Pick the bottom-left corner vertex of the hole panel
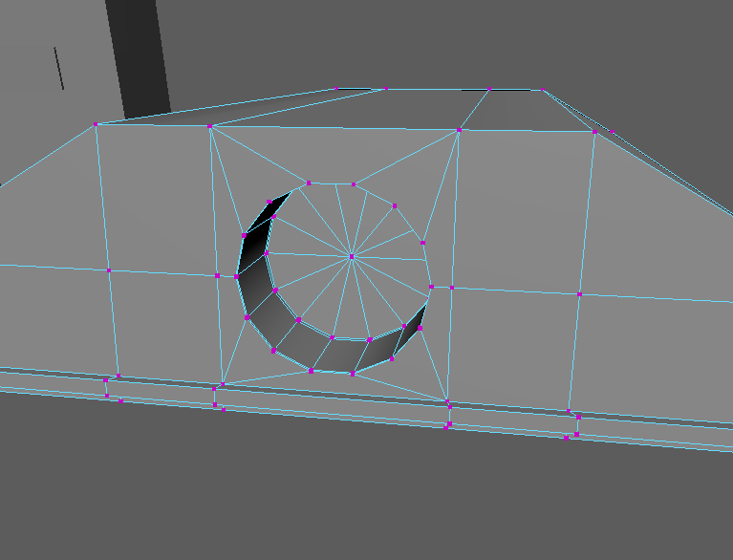The height and width of the screenshot is (560, 733). pyautogui.click(x=222, y=384)
